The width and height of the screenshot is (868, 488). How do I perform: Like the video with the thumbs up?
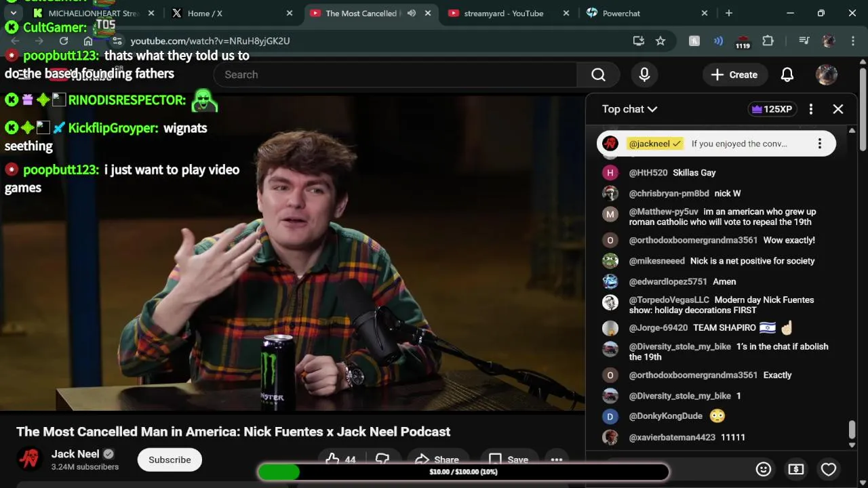click(x=340, y=460)
